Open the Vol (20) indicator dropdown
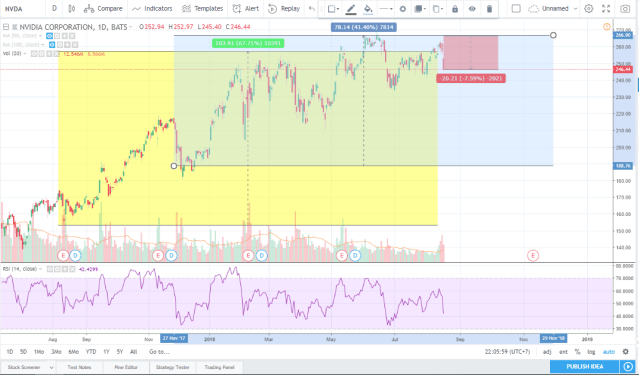Screen dimensions: 639x375 pyautogui.click(x=25, y=54)
